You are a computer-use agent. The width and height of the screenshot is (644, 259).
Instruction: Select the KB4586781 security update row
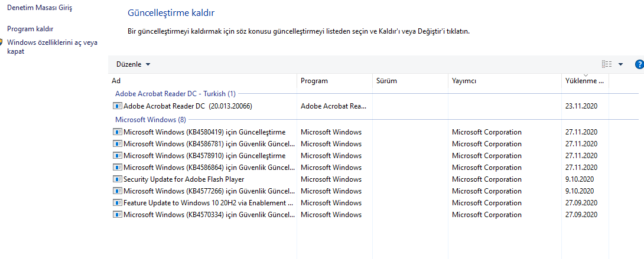coord(208,144)
